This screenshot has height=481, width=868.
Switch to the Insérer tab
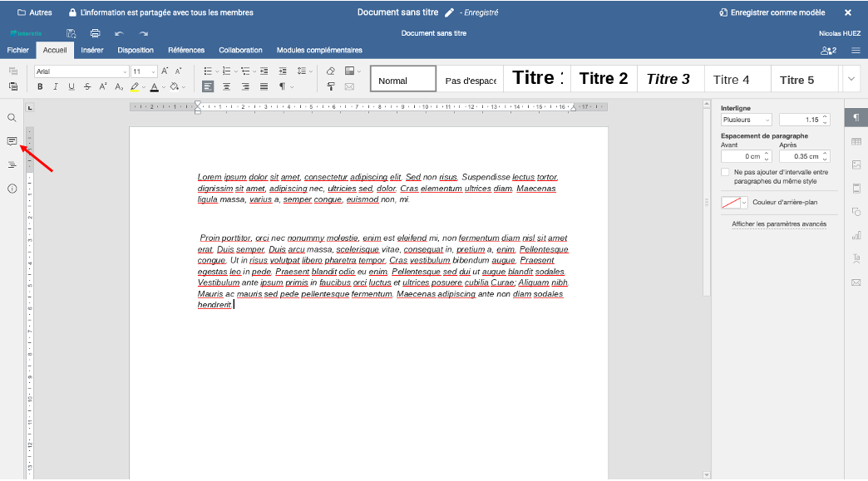[x=92, y=50]
